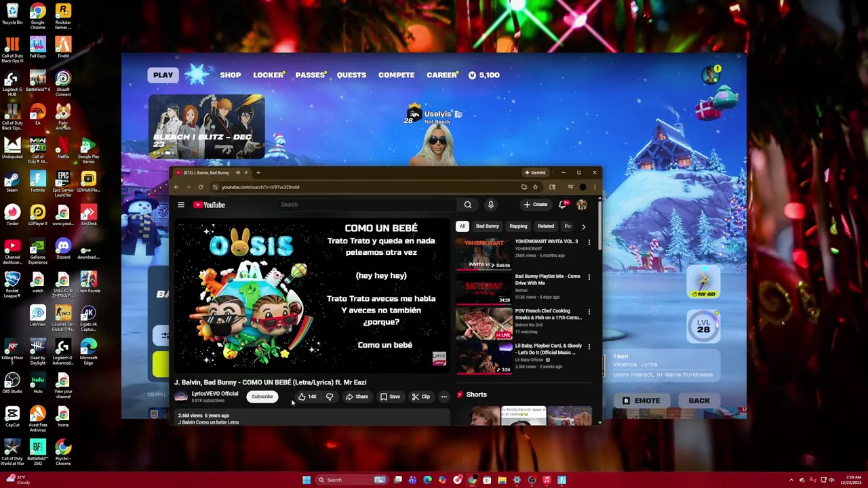
Task: Focus the YouTube search field
Action: pos(366,205)
